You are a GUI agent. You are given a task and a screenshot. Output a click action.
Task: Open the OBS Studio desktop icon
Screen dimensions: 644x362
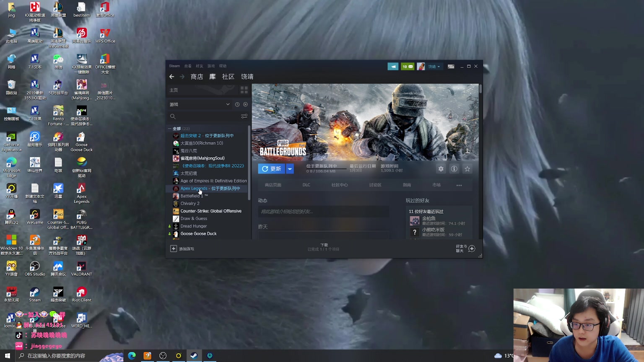click(35, 269)
